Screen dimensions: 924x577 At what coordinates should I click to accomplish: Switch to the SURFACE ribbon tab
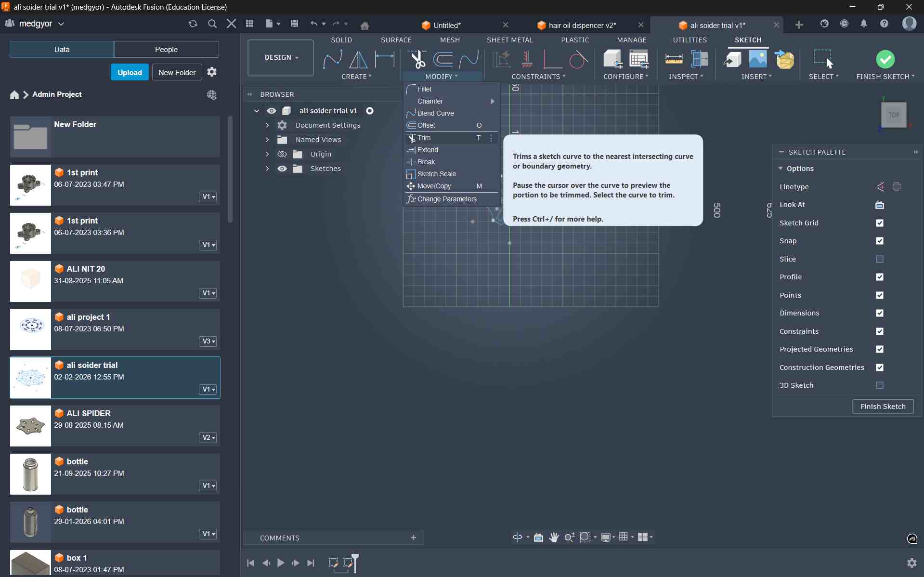[396, 40]
